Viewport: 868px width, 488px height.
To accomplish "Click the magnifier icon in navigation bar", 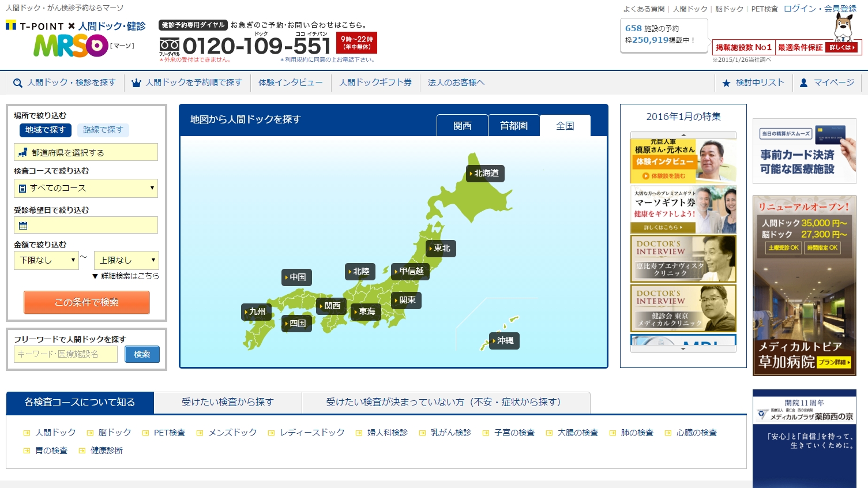I will [x=18, y=83].
